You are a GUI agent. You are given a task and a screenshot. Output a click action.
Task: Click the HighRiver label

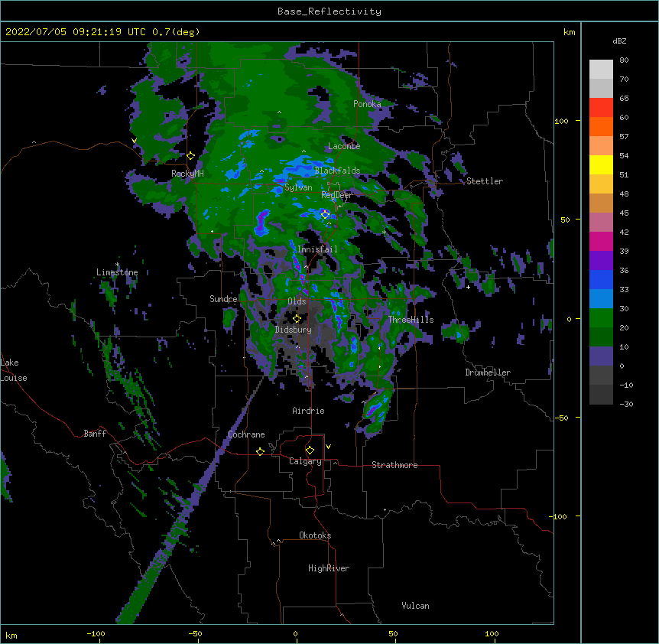tap(329, 568)
